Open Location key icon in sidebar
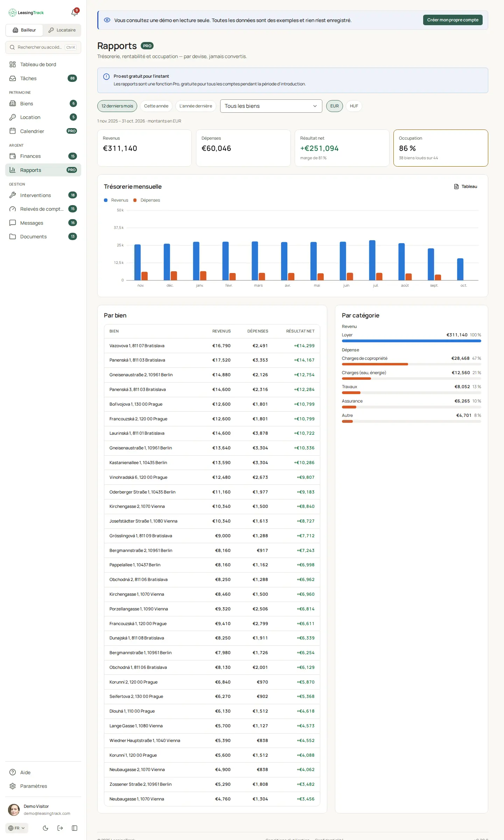The image size is (504, 840). click(13, 117)
